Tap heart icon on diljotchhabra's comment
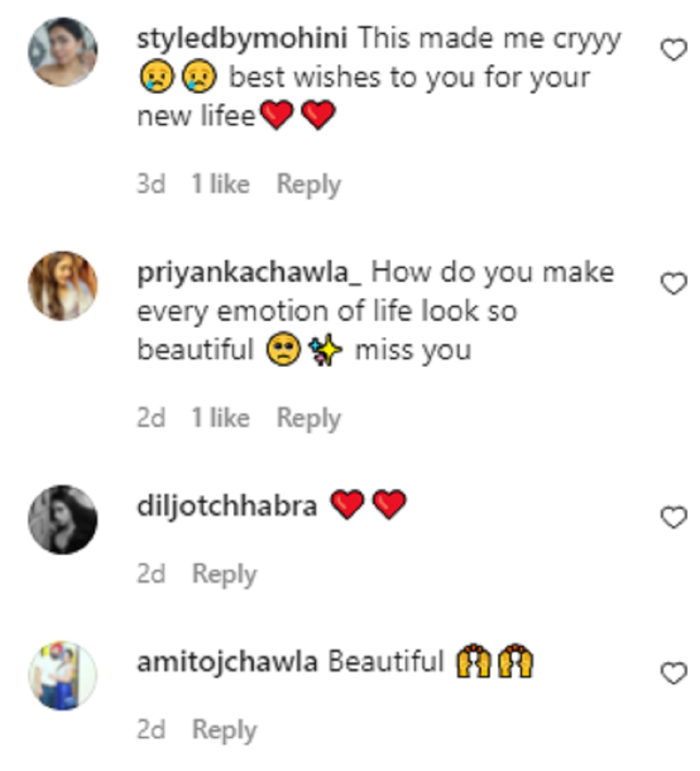This screenshot has height=771, width=700. tap(674, 517)
